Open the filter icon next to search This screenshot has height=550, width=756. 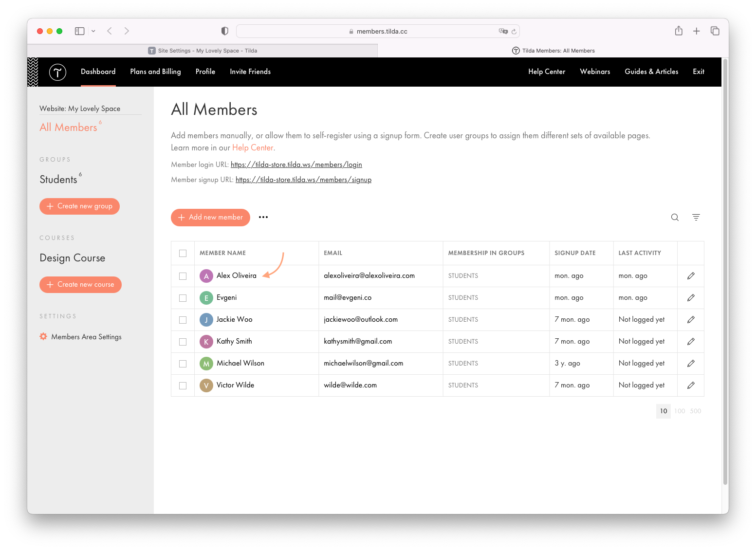696,218
